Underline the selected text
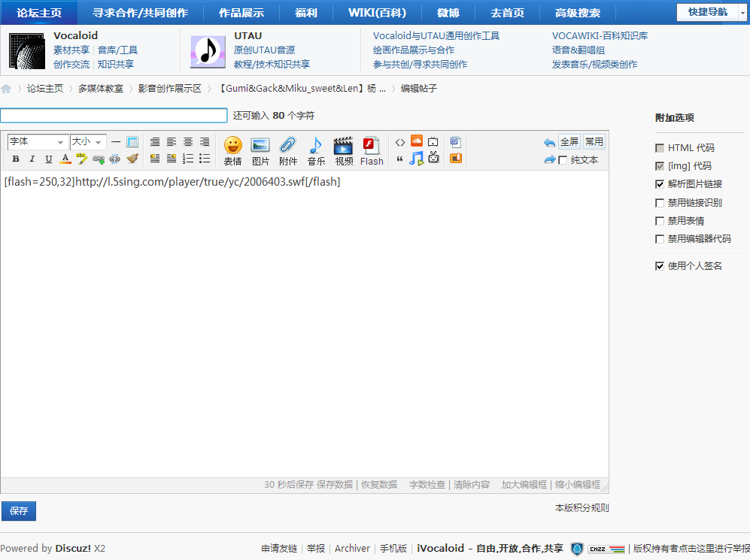The image size is (750, 560). 48,159
